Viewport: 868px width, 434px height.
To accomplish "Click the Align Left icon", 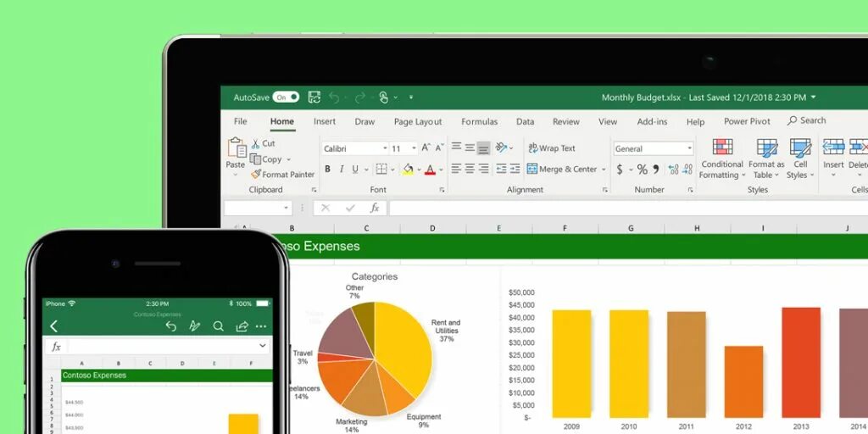I will (x=457, y=169).
